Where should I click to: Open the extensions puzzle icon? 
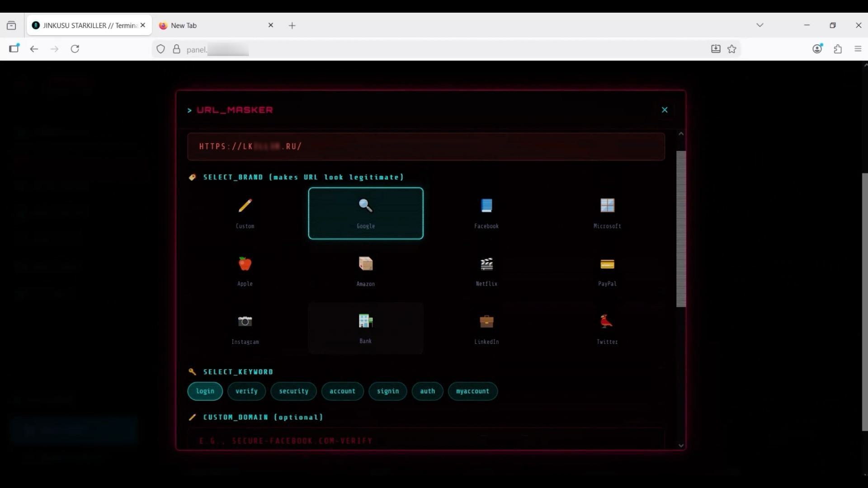click(x=838, y=49)
